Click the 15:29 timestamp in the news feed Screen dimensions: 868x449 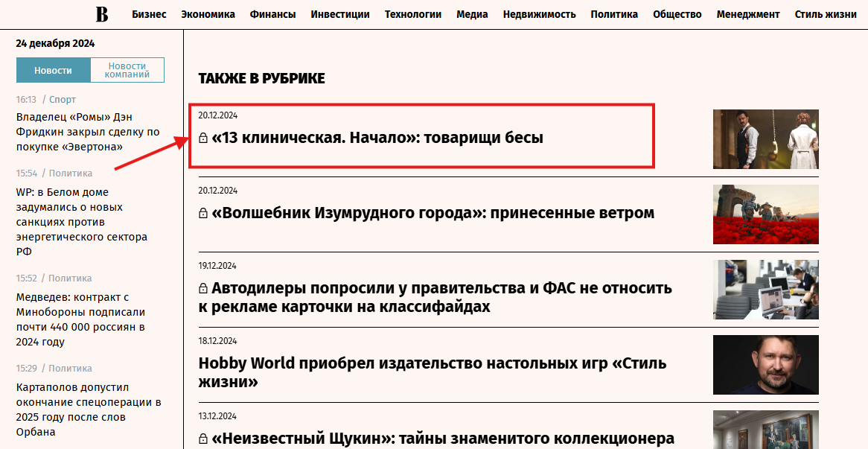[x=27, y=369]
